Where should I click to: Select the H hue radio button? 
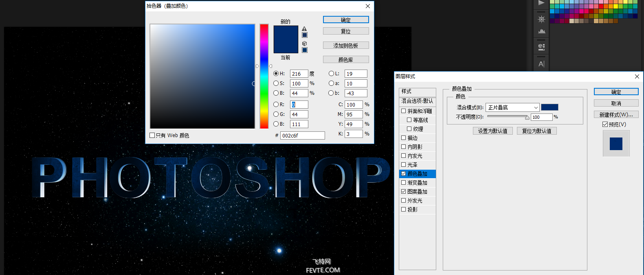click(276, 74)
